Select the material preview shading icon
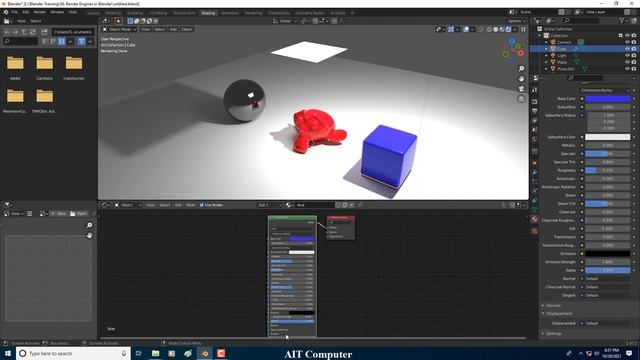Image resolution: width=640 pixels, height=360 pixels. [x=502, y=29]
